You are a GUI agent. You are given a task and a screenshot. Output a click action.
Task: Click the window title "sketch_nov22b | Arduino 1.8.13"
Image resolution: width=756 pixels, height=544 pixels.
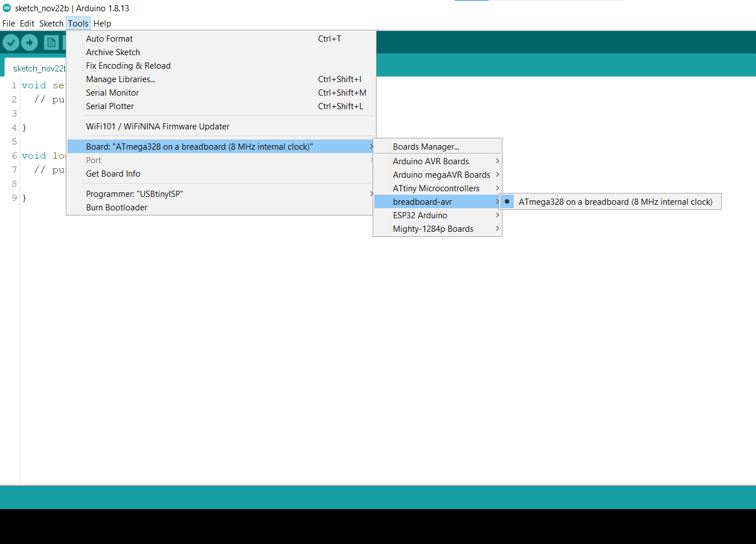[72, 8]
